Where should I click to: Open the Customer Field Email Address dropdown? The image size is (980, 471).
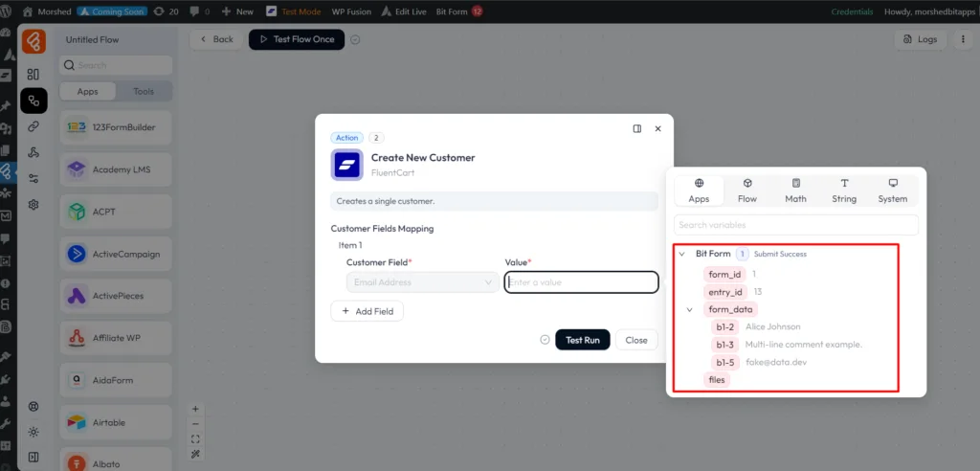[422, 282]
